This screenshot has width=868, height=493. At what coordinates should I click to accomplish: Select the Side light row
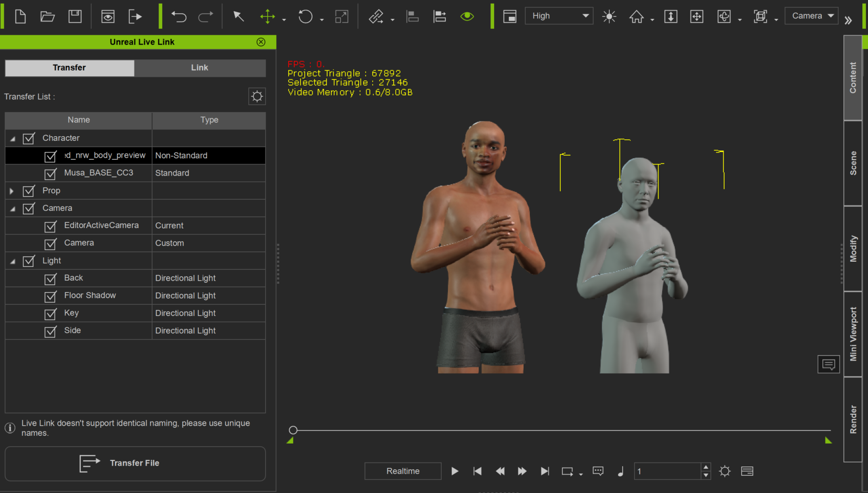[135, 331]
